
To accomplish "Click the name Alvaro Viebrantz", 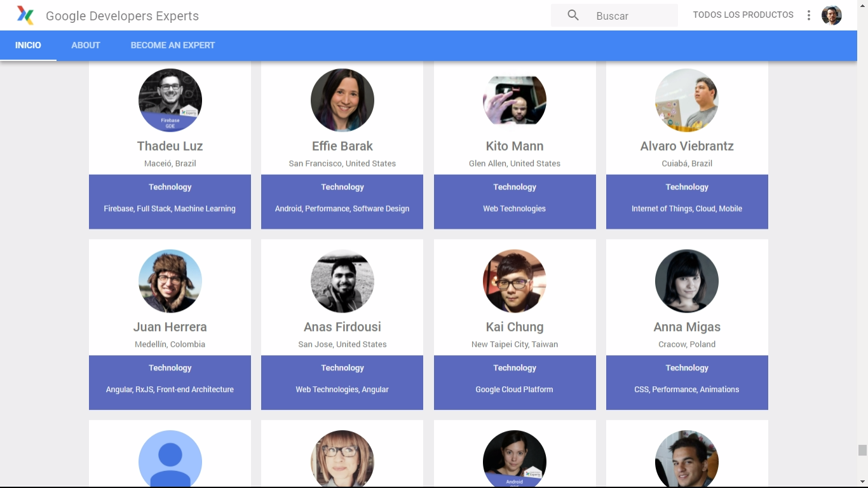I will coord(687,146).
